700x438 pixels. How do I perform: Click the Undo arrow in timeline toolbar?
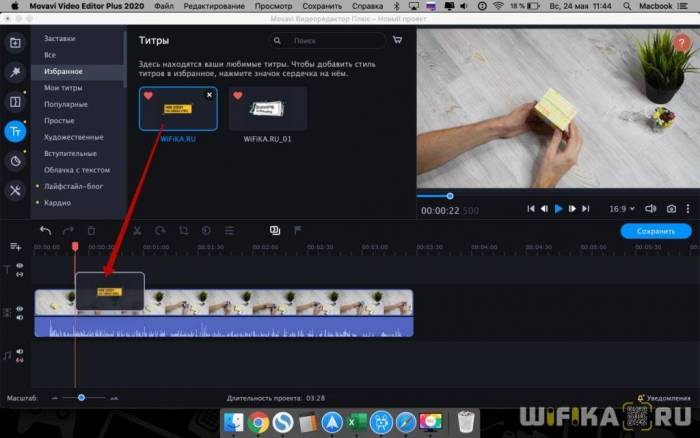(45, 230)
